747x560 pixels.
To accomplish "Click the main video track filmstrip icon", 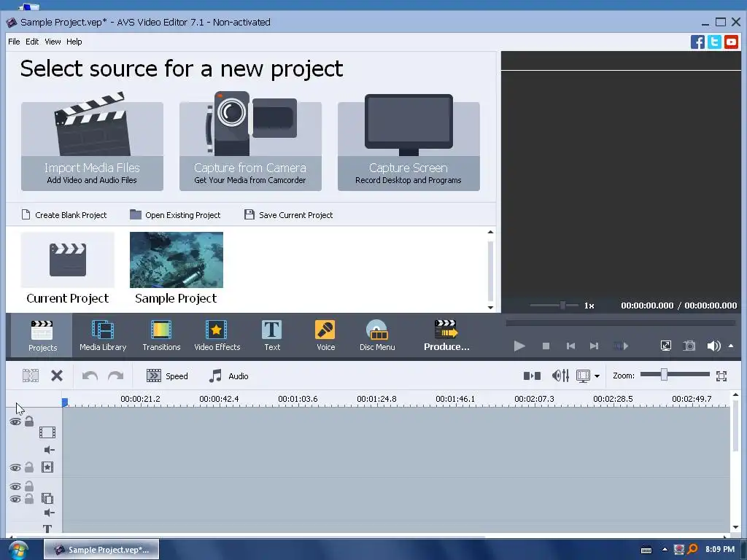I will point(47,432).
